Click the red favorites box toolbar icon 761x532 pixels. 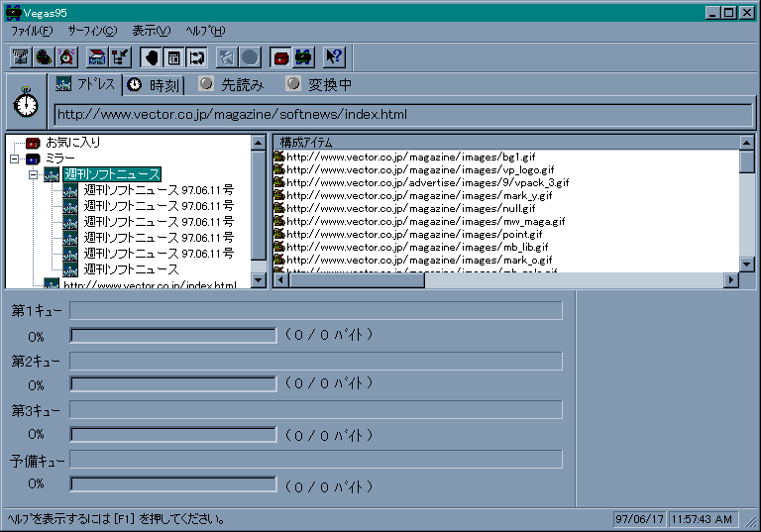[x=280, y=57]
